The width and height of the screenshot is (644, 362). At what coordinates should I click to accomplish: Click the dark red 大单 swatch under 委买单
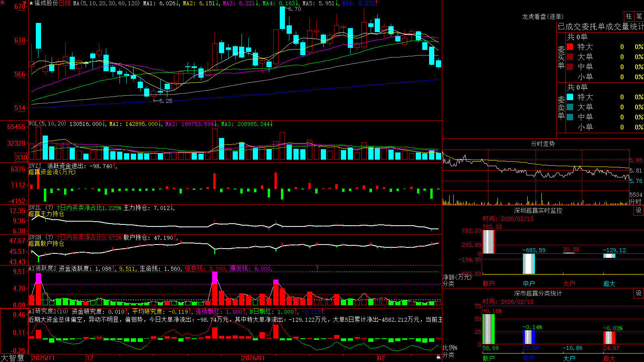click(x=570, y=57)
